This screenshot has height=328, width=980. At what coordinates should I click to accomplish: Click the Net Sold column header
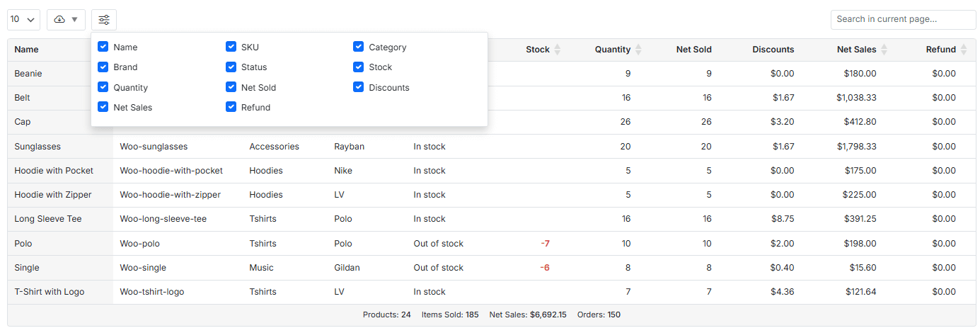coord(693,50)
